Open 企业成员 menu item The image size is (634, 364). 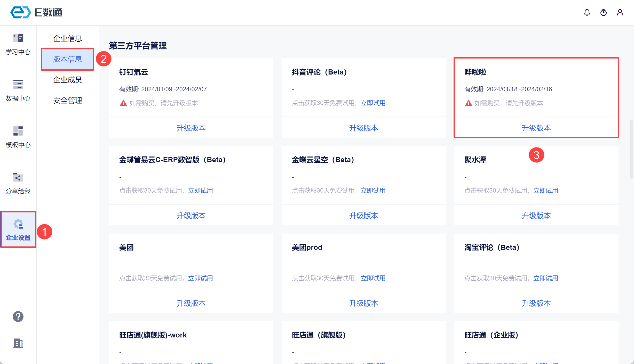coord(67,80)
